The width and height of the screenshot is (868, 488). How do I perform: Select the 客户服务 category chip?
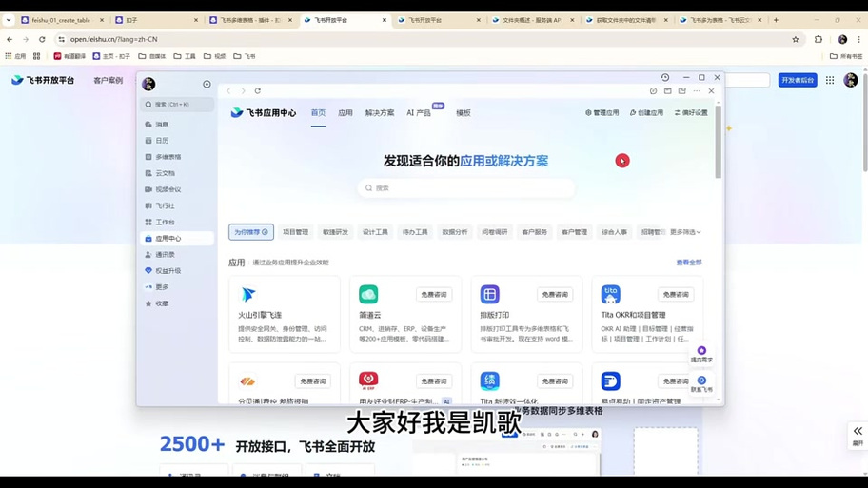click(x=535, y=232)
